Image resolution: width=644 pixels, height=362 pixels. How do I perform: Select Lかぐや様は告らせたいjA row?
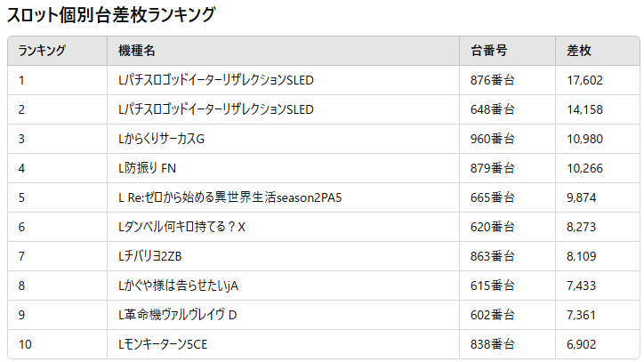click(x=178, y=286)
